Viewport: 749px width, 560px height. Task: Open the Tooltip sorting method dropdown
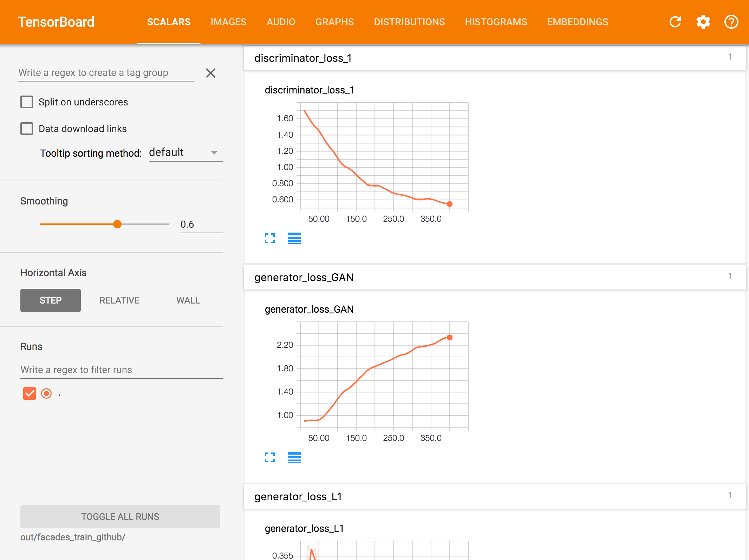pyautogui.click(x=185, y=152)
